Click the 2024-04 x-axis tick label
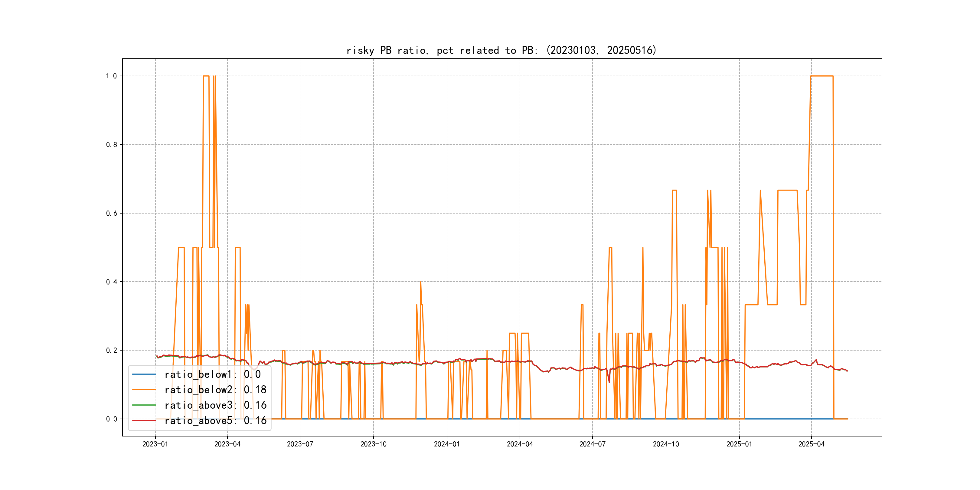 coord(520,444)
